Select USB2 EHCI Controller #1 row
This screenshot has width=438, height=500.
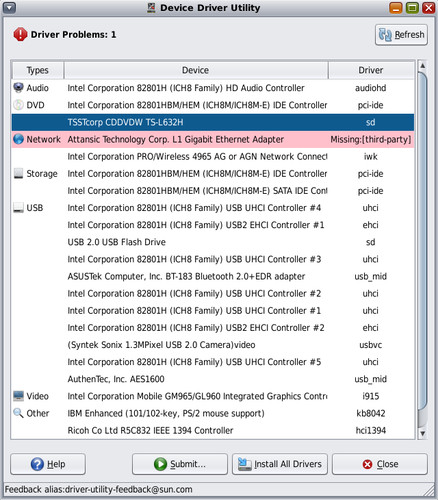point(213,225)
